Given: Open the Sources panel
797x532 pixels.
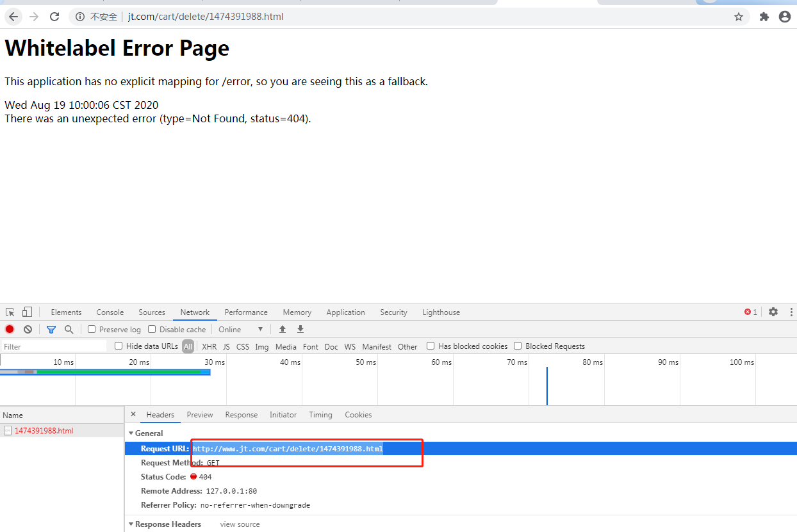Looking at the screenshot, I should pos(152,312).
